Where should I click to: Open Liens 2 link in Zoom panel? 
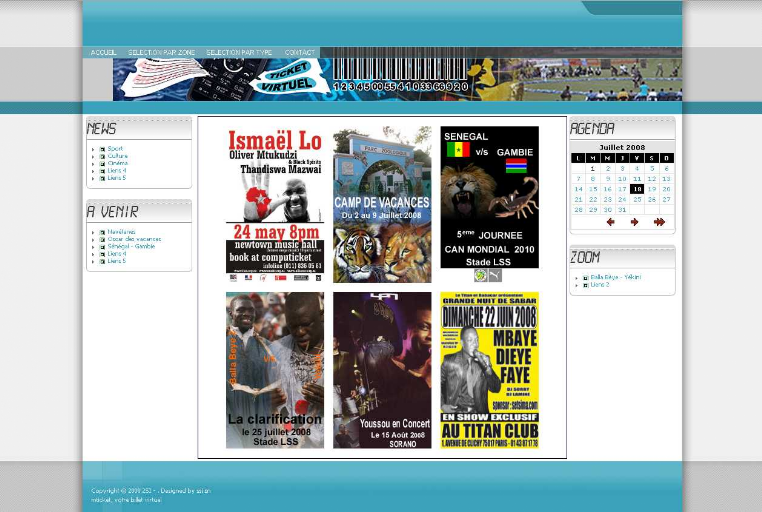[x=600, y=285]
